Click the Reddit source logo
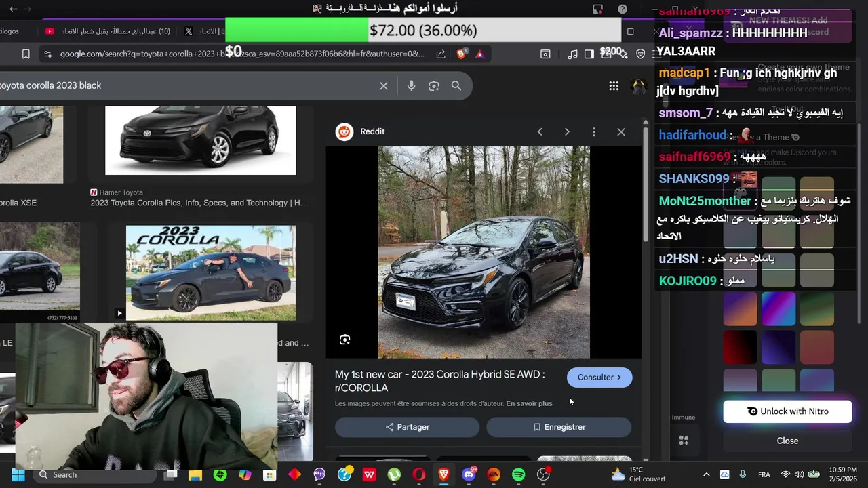Image resolution: width=868 pixels, height=488 pixels. coord(344,132)
